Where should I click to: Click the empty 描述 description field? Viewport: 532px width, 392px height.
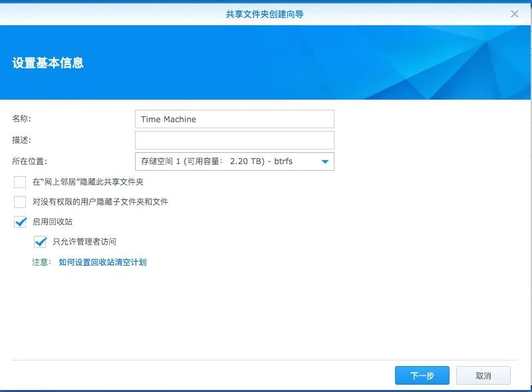233,140
